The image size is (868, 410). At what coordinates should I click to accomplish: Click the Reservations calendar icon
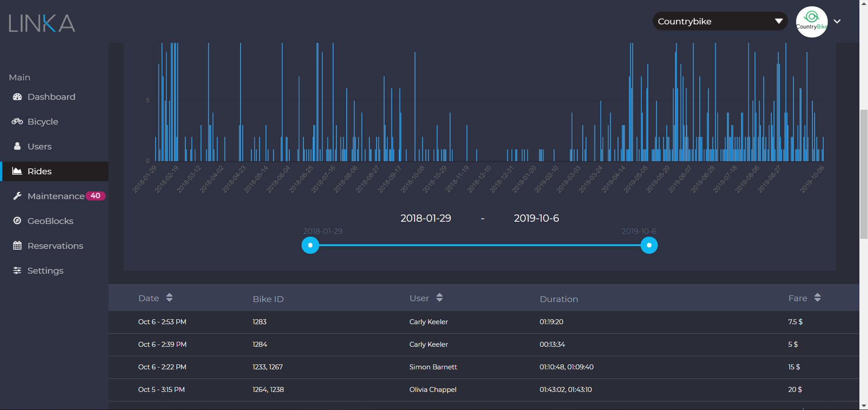tap(17, 246)
